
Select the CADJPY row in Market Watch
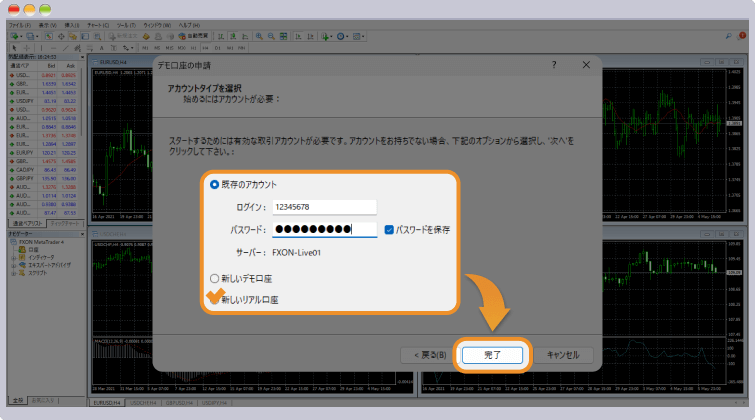click(42, 170)
